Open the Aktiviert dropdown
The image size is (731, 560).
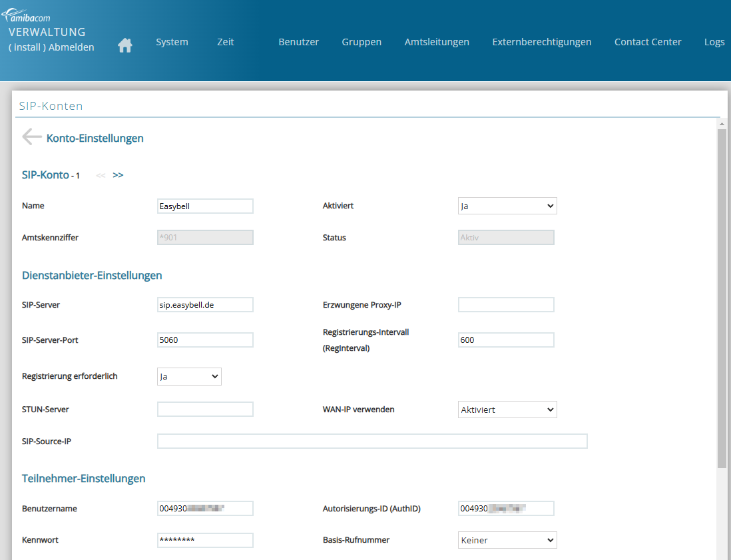point(507,206)
